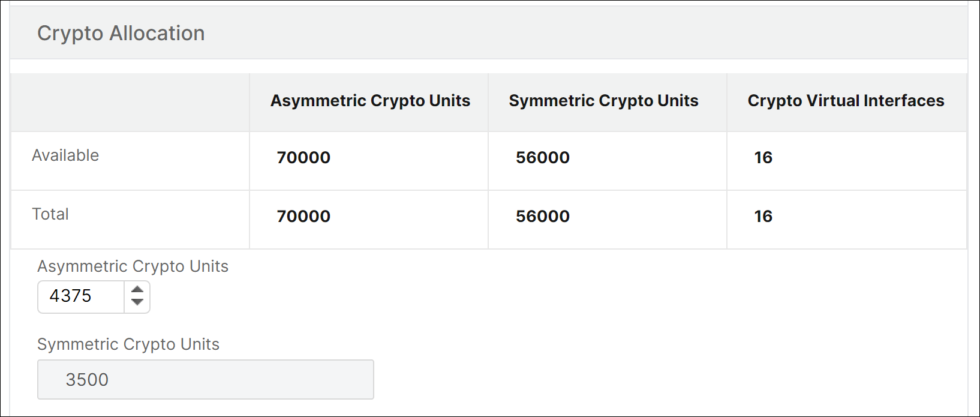Click Total symmetric value 56000
The image size is (980, 417).
543,217
